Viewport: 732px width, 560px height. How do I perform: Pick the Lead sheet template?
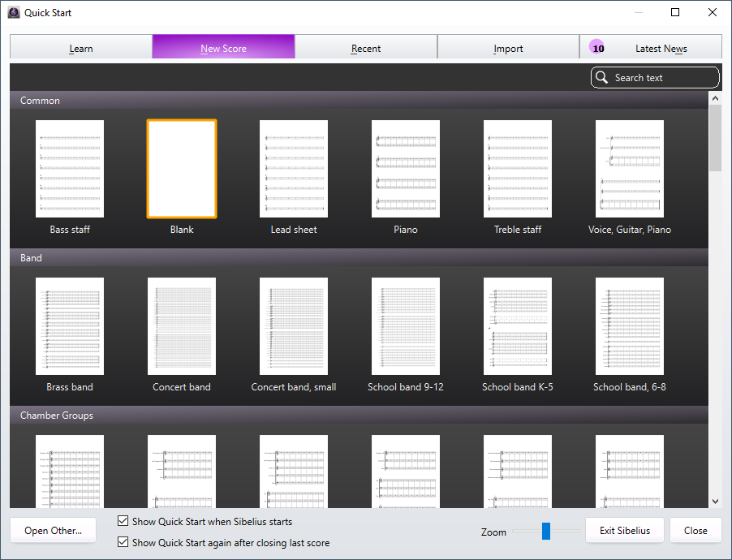tap(294, 169)
